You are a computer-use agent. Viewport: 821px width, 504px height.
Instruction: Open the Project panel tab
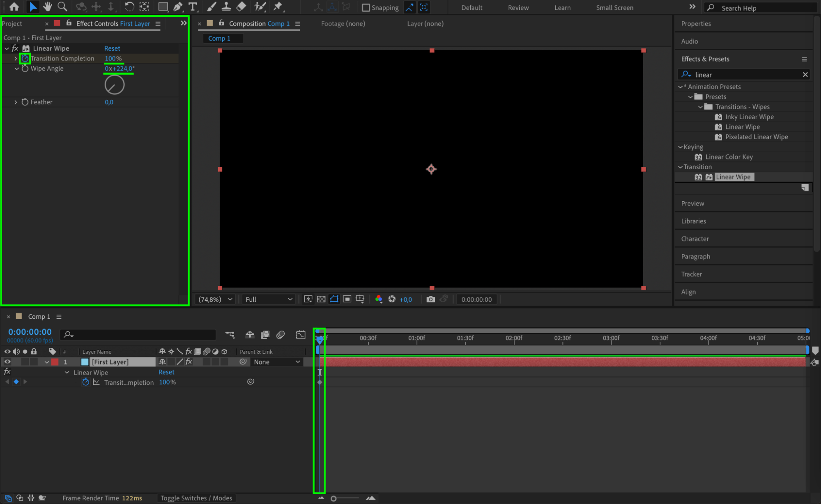[12, 24]
